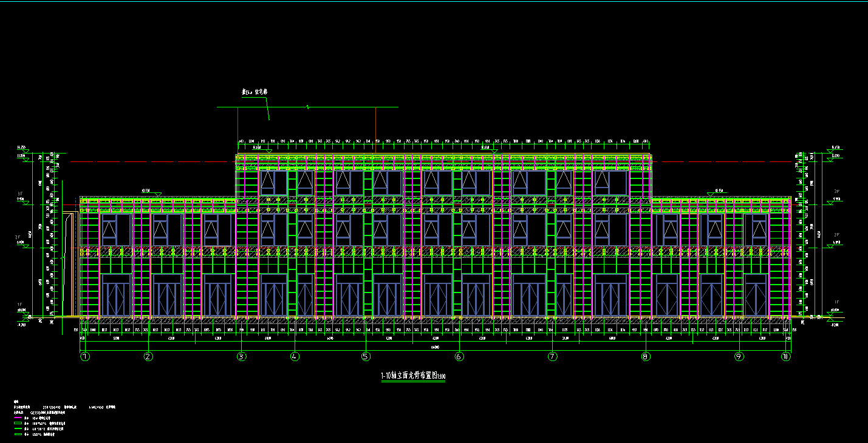Click grid axis bubble number 1

(85, 357)
